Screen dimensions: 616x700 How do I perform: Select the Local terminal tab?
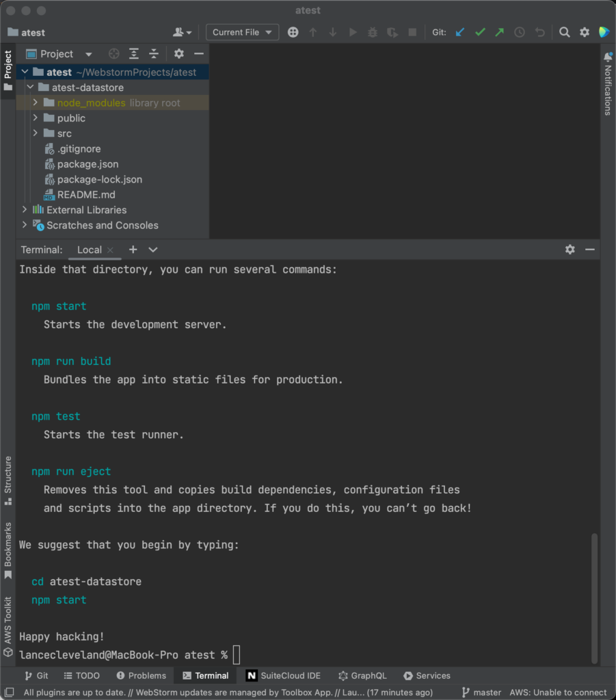[x=89, y=250]
